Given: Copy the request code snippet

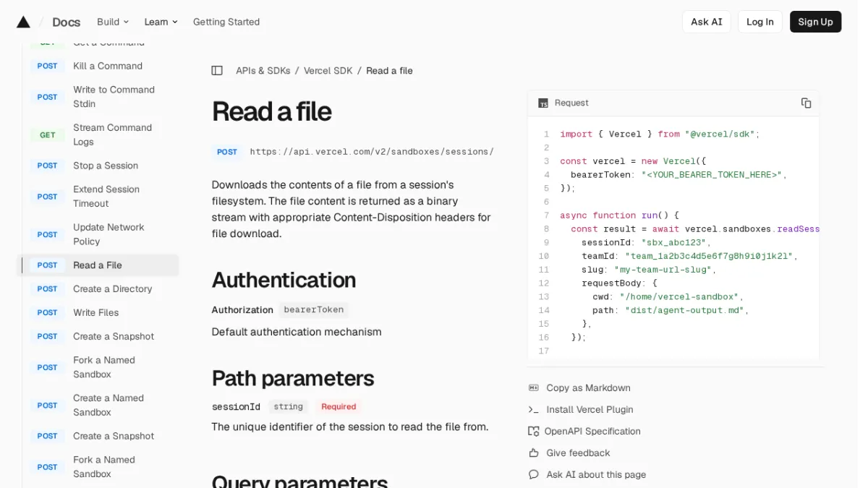Looking at the screenshot, I should (806, 103).
